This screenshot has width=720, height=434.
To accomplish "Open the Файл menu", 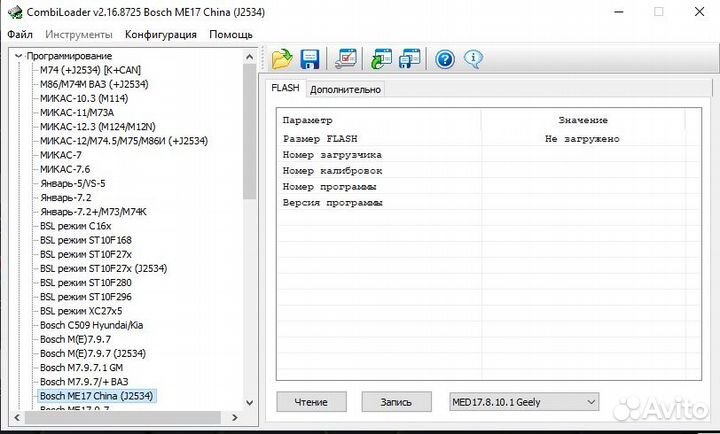I will coord(19,34).
